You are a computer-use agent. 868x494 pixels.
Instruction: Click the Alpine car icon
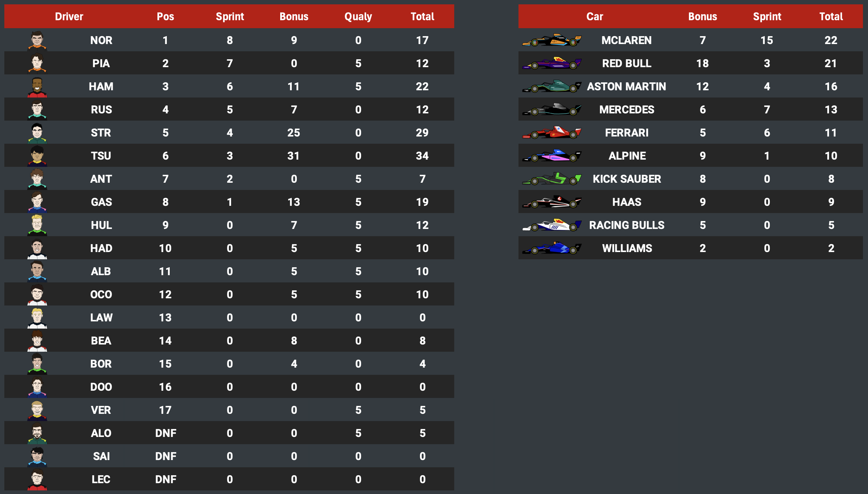(x=552, y=156)
